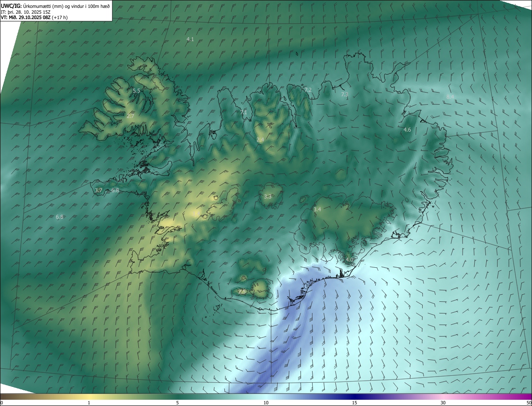Click the 'IT: þri. 28. 10. 2025 15Z' line
This screenshot has width=532, height=406.
pyautogui.click(x=26, y=12)
